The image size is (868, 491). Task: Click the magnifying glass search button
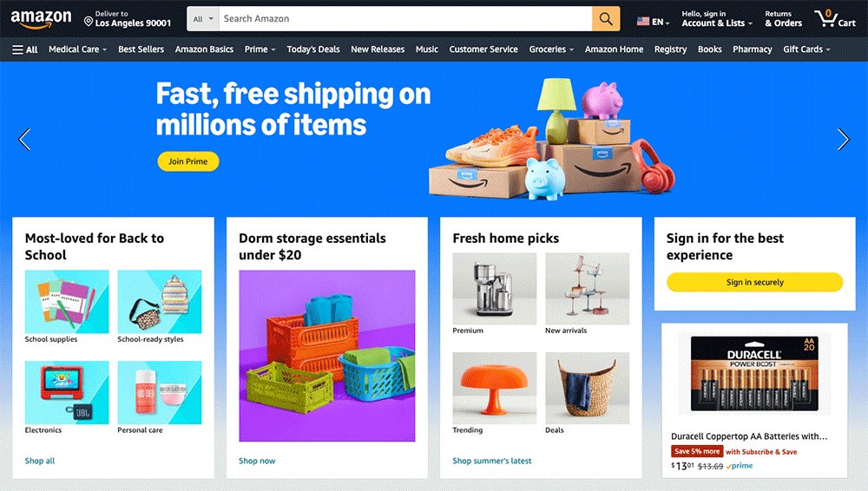(606, 19)
